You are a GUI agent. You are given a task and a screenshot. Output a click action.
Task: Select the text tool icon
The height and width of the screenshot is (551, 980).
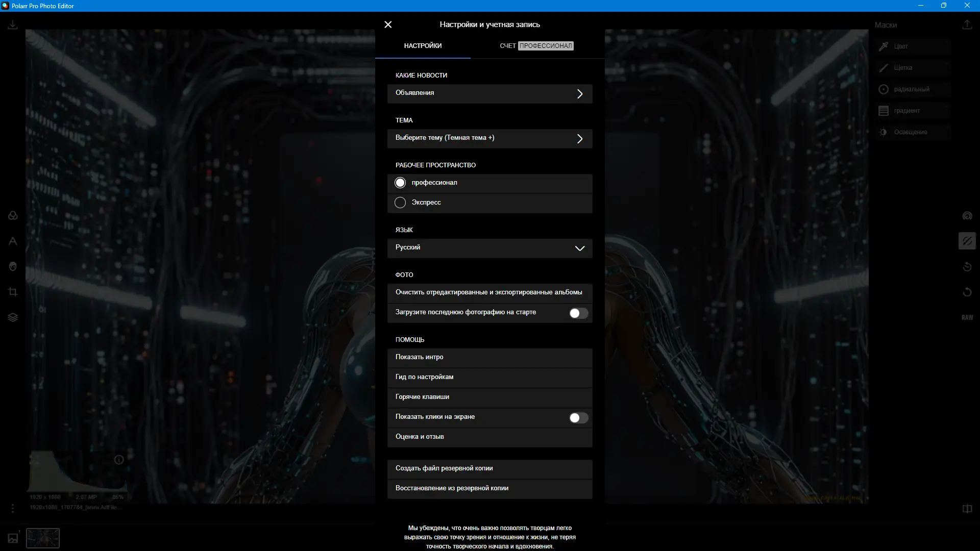[13, 241]
